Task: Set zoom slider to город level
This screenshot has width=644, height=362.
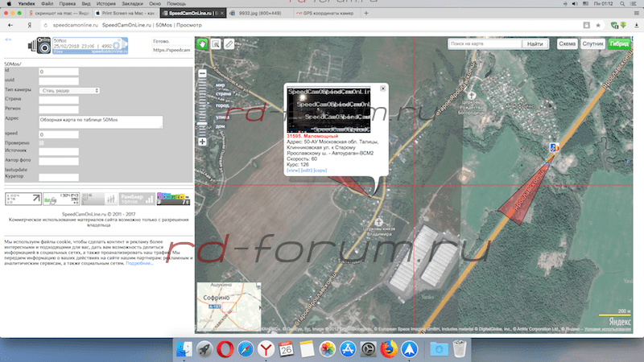Action: (x=223, y=105)
